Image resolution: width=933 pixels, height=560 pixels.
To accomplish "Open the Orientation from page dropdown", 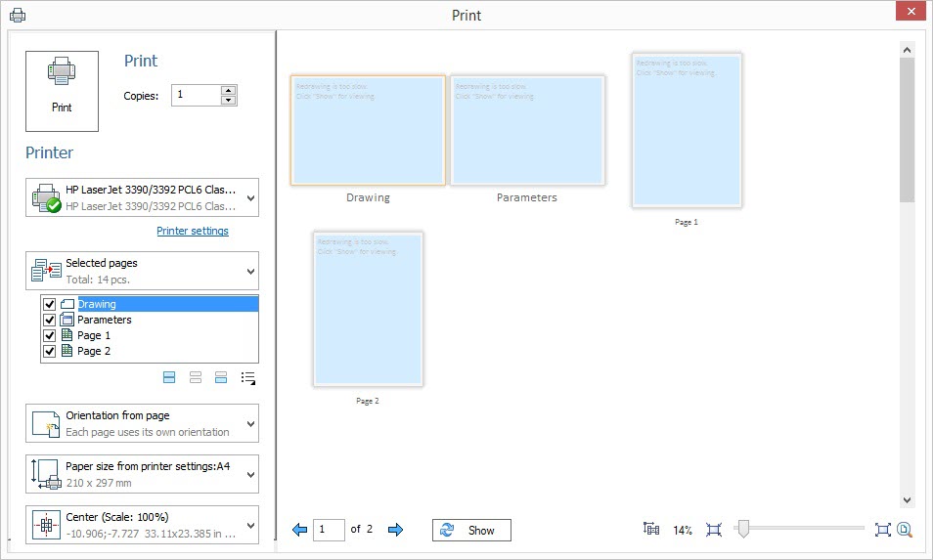I will click(142, 423).
